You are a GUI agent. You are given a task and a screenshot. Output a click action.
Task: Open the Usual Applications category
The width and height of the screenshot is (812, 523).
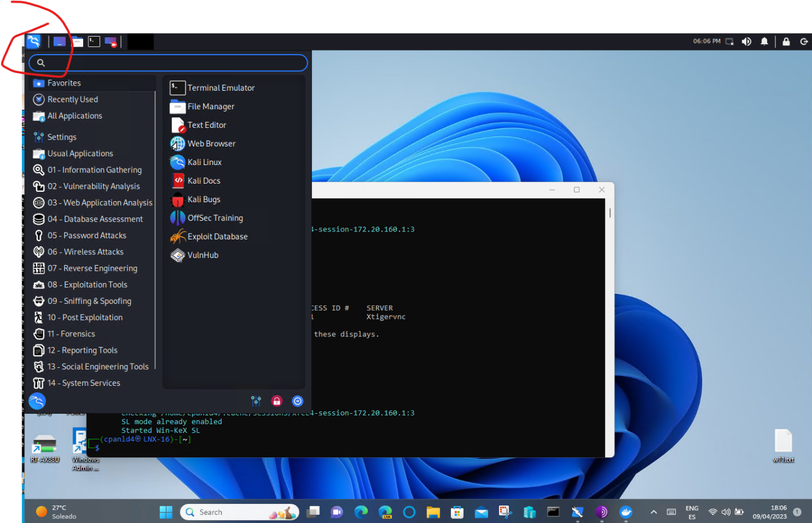(x=93, y=153)
